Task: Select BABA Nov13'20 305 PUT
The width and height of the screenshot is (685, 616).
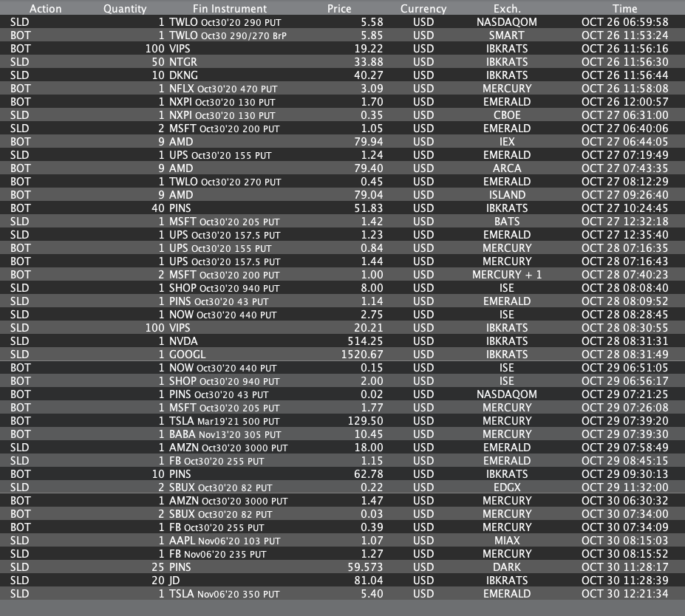Action: click(x=225, y=434)
